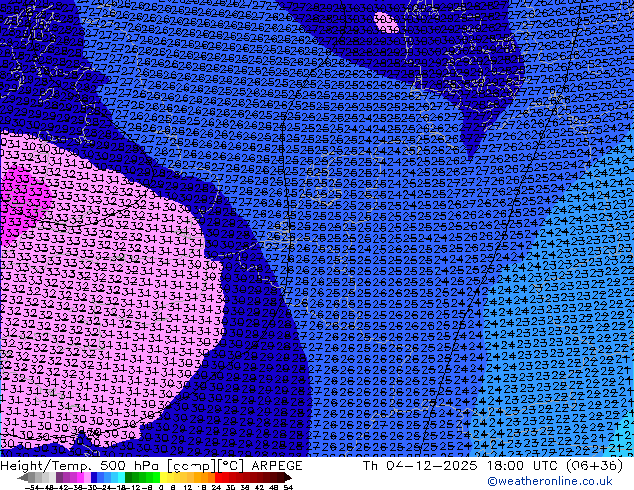The height and width of the screenshot is (490, 634).
Task: Click the bright magenta swatch in the legend
Action: point(80,477)
